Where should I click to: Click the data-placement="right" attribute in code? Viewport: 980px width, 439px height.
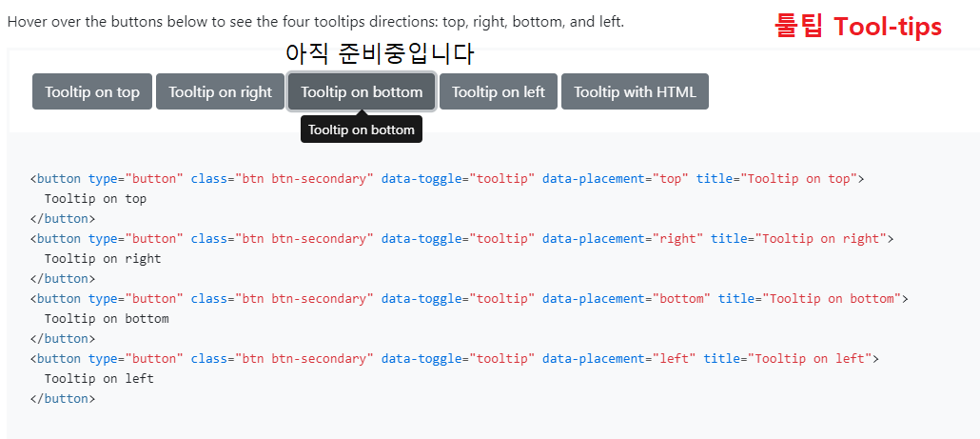pos(622,239)
